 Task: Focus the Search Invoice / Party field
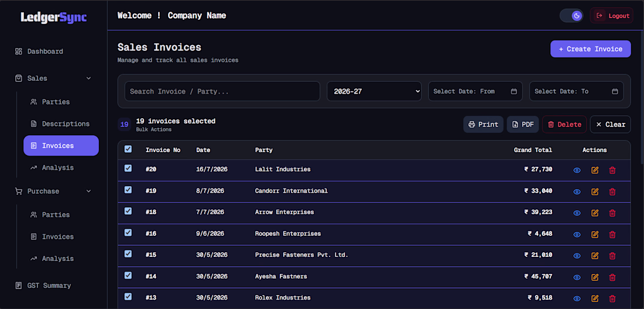[222, 91]
